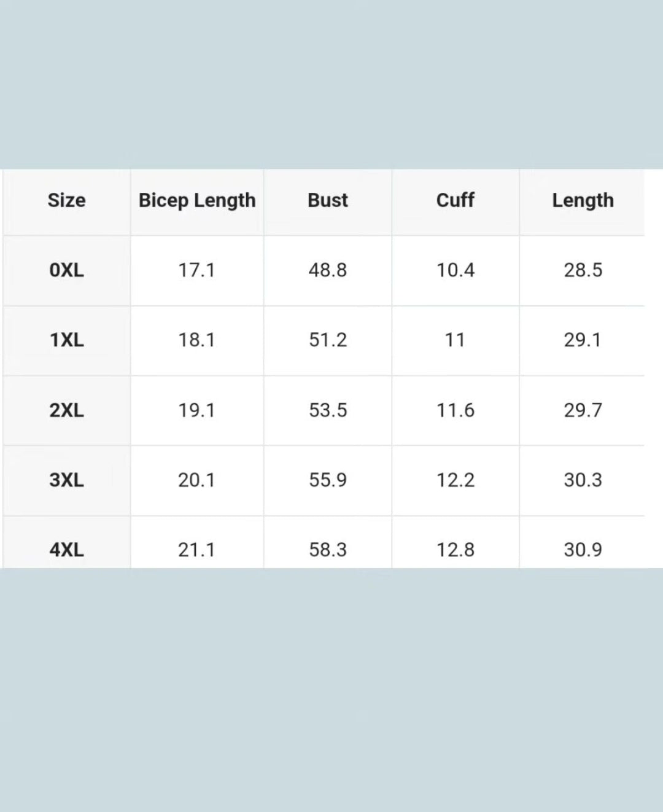Select the 3XL size row label
This screenshot has width=663, height=812.
(x=66, y=480)
